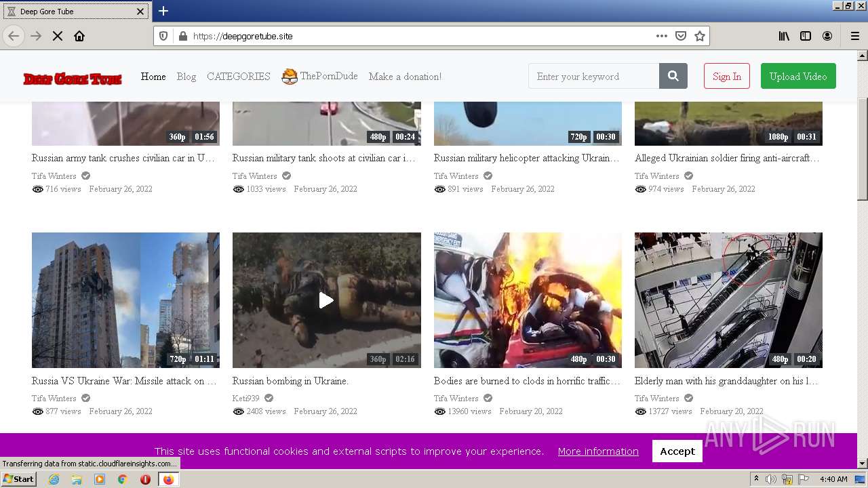Click '13960 views' text

click(469, 411)
